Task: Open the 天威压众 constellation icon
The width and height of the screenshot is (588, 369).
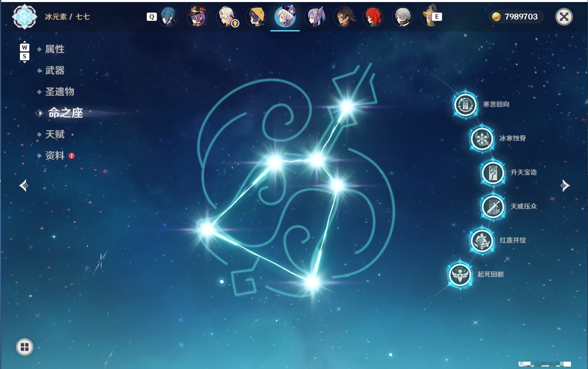Action: tap(493, 207)
